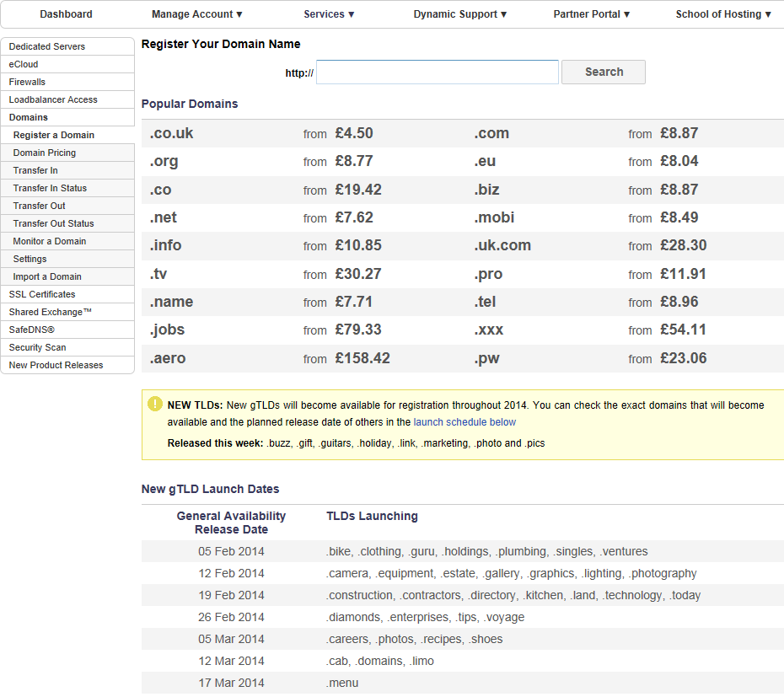Screen dimensions: 784x697
Task: Click the 12 Mar 2014 release date
Action: pyautogui.click(x=231, y=662)
